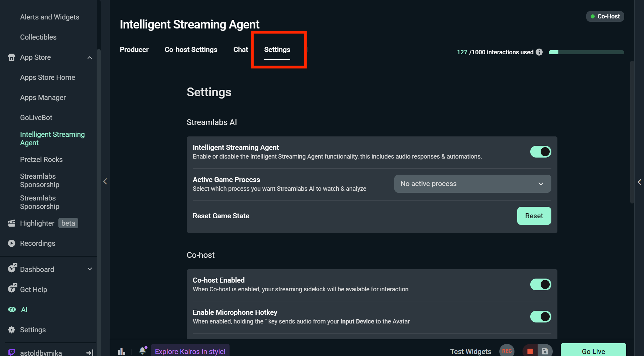Open Recordings from the sidebar
Image resolution: width=644 pixels, height=356 pixels.
tap(37, 243)
